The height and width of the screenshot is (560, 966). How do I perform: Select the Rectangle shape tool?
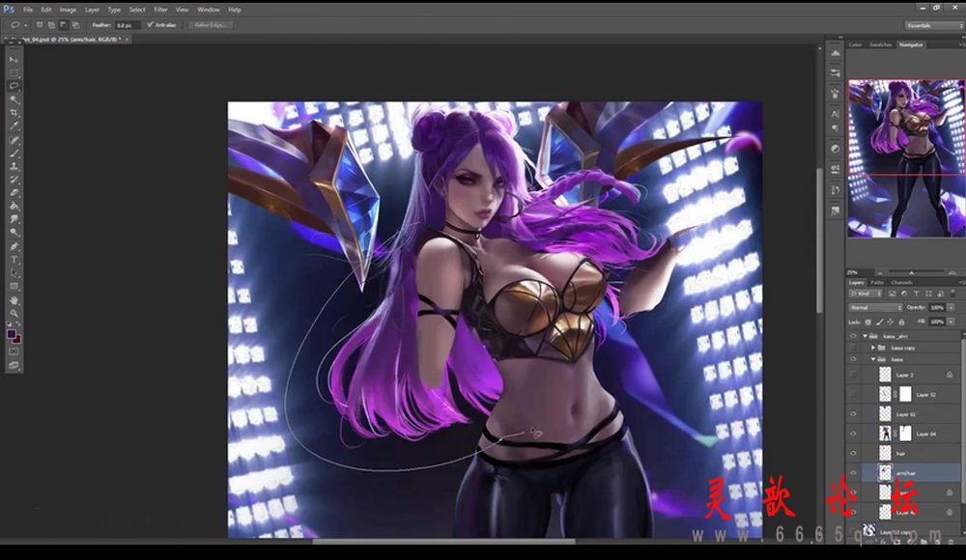14,287
